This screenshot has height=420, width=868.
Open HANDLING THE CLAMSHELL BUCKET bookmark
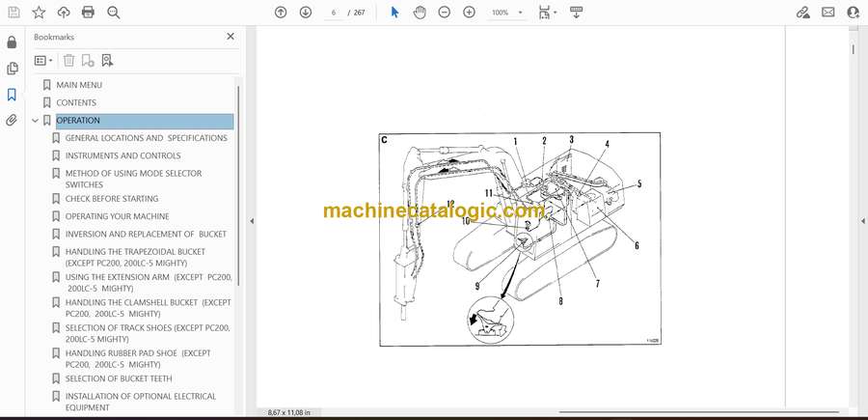[x=148, y=308]
